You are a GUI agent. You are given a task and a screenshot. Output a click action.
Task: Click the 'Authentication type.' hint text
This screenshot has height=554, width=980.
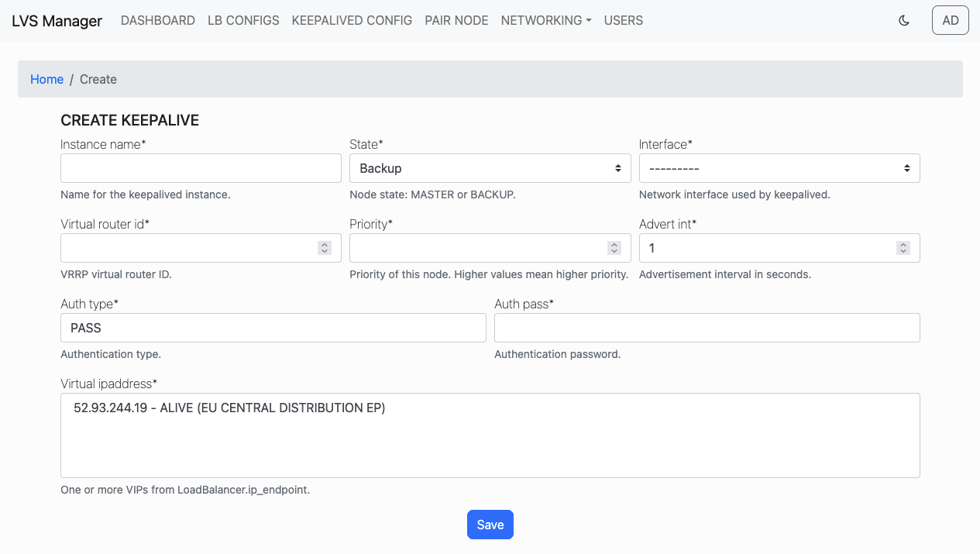click(x=111, y=354)
